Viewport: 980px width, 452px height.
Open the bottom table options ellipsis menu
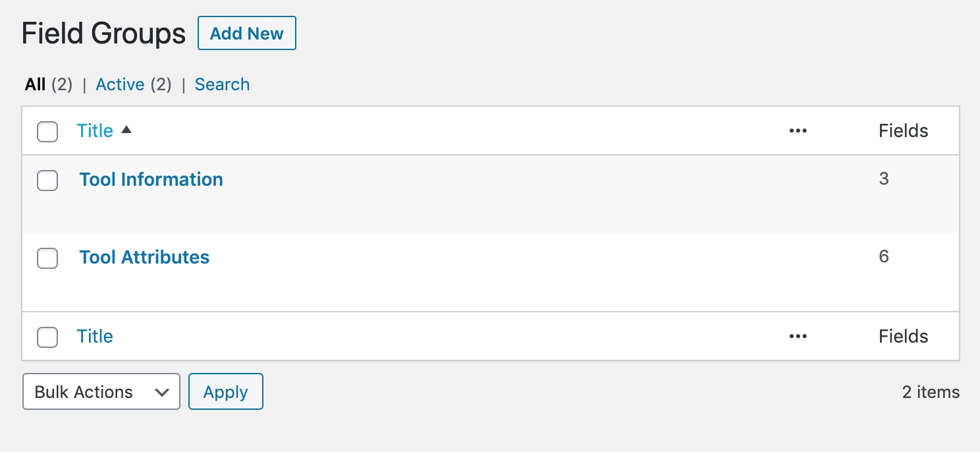coord(798,336)
